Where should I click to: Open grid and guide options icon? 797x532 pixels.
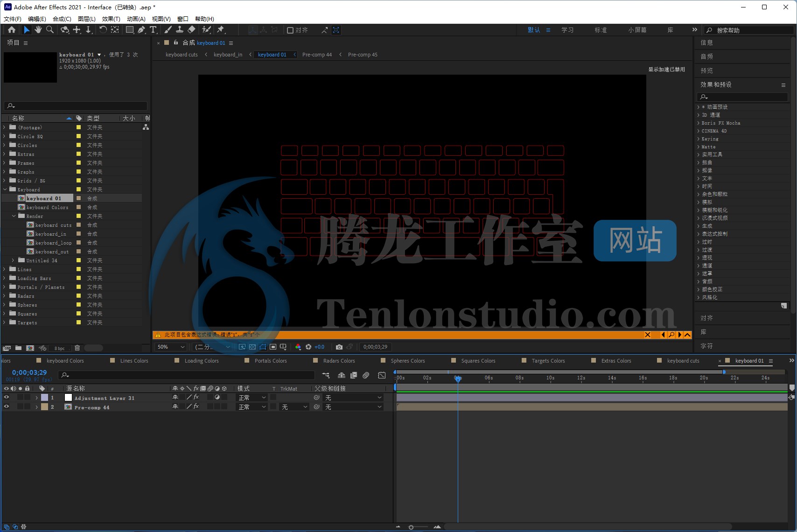coord(283,347)
